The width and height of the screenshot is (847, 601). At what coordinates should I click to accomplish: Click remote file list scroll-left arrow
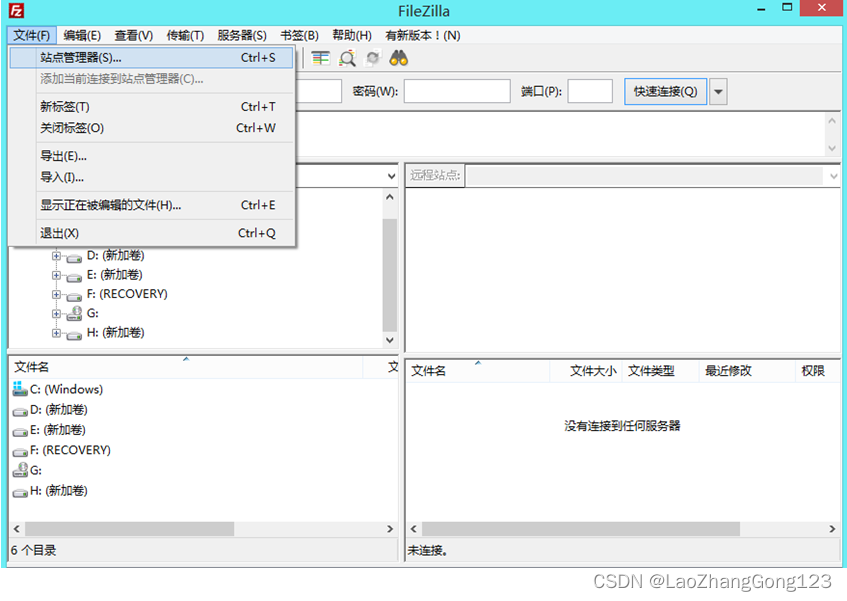pyautogui.click(x=414, y=529)
